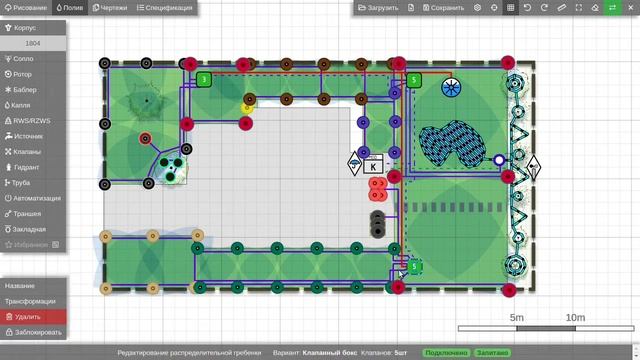
Task: Select the Труба pipe tool
Action: click(x=33, y=183)
